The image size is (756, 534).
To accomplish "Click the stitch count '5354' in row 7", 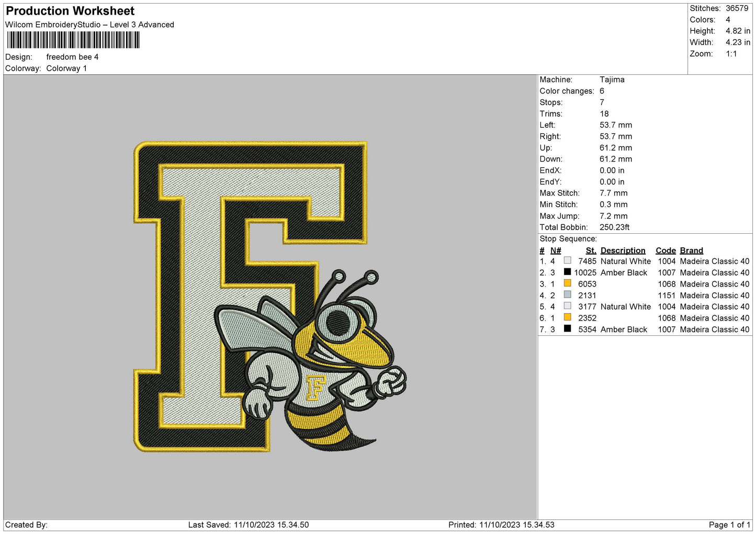I will [587, 330].
